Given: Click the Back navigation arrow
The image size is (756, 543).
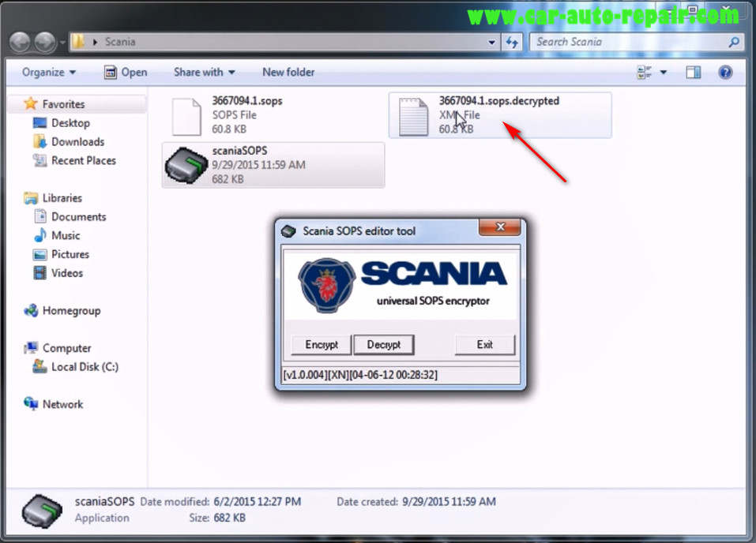Looking at the screenshot, I should pos(21,42).
